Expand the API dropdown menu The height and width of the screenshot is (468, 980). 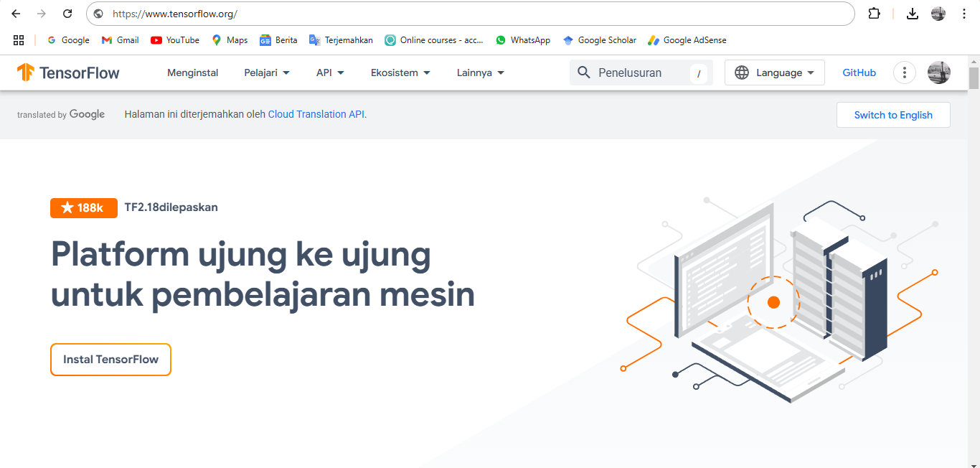click(331, 72)
